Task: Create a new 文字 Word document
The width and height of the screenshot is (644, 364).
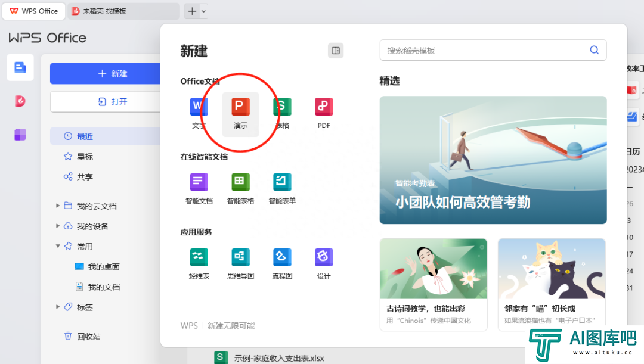Action: (x=199, y=113)
